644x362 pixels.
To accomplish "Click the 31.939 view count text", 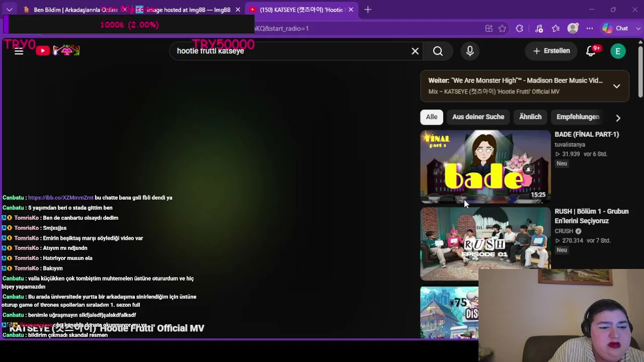I will click(x=571, y=154).
